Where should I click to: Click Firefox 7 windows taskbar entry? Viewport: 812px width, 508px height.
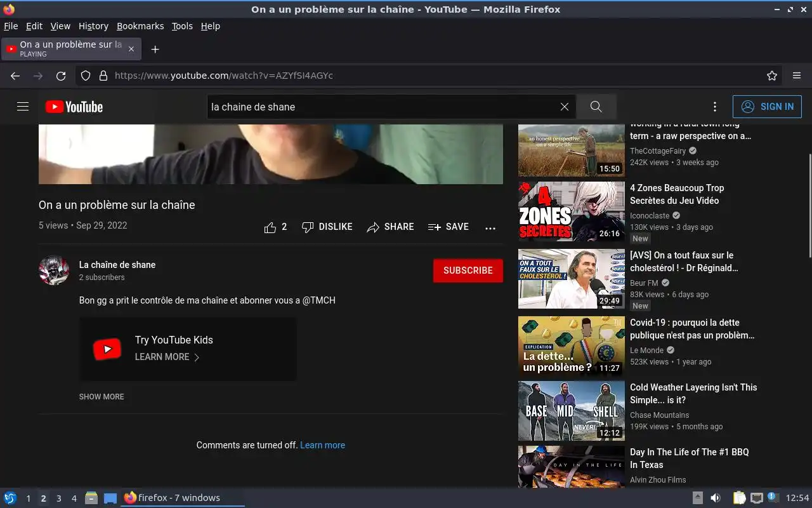[184, 498]
